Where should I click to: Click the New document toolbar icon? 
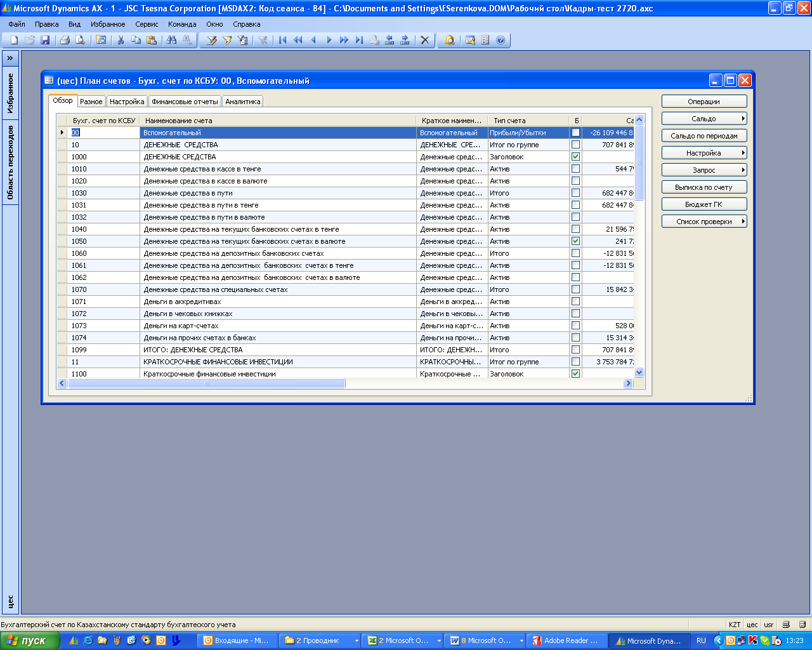[14, 40]
